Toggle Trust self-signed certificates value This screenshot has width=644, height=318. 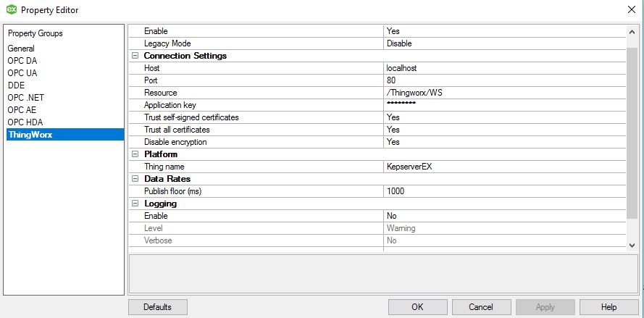(505, 117)
